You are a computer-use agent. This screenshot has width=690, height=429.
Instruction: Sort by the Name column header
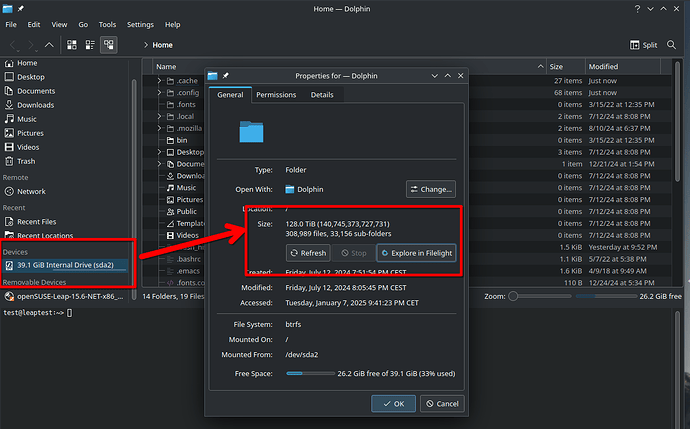click(349, 66)
